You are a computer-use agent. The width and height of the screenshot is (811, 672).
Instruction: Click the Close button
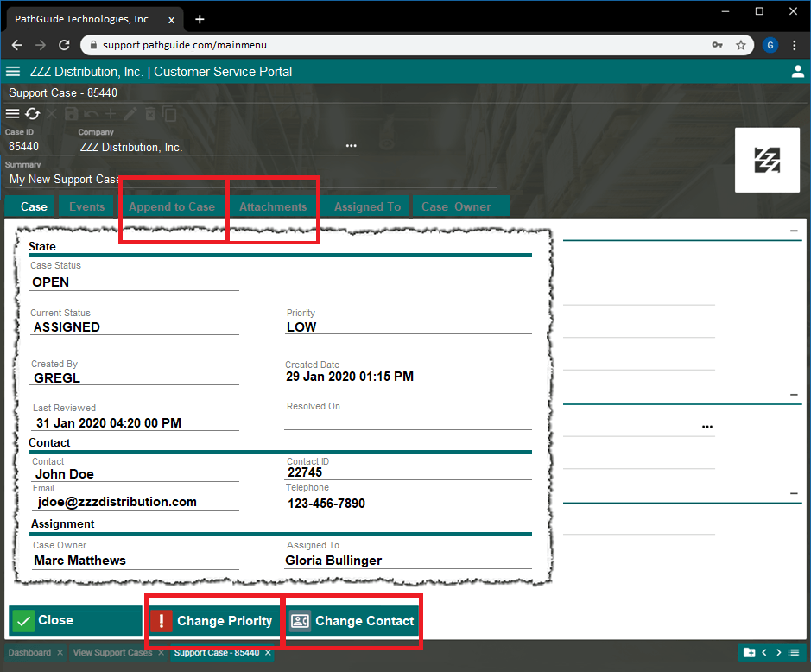click(75, 620)
